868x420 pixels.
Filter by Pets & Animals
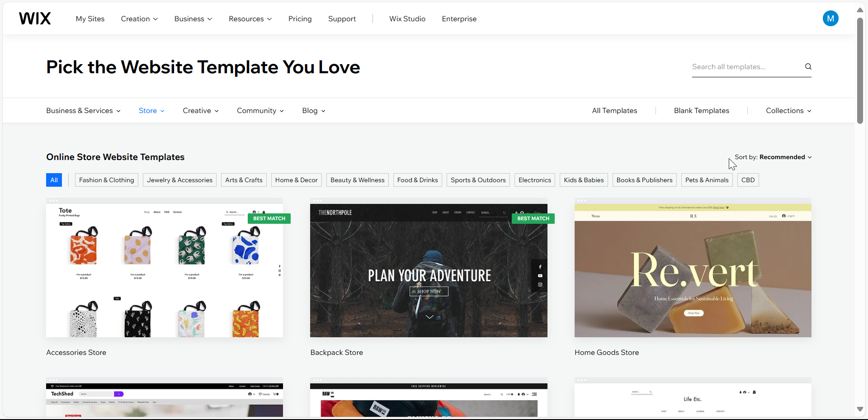(707, 180)
